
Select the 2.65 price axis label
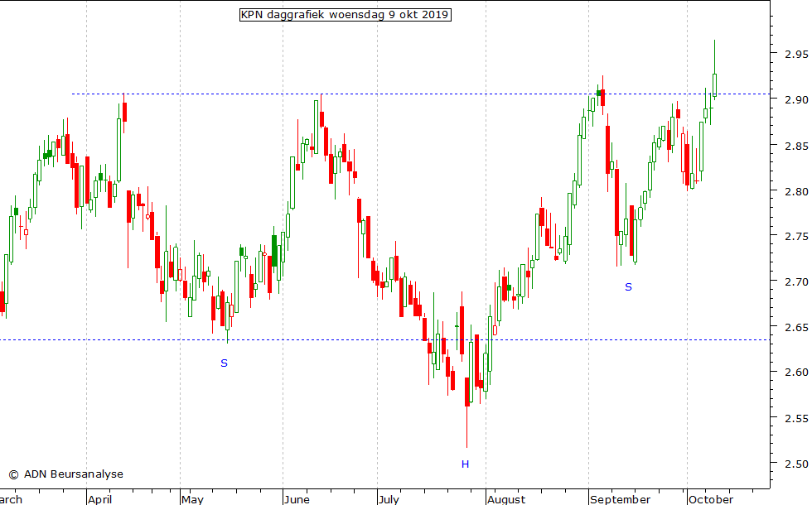tap(796, 328)
